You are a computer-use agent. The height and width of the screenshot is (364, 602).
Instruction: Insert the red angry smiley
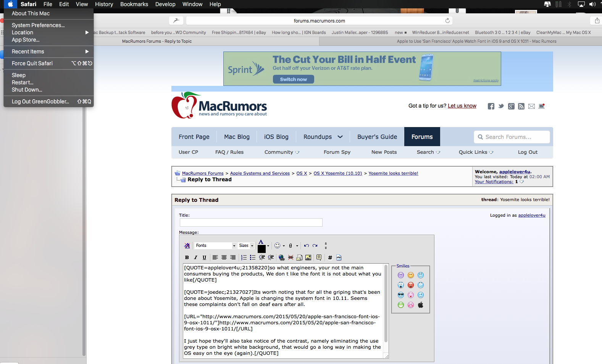pyautogui.click(x=411, y=285)
